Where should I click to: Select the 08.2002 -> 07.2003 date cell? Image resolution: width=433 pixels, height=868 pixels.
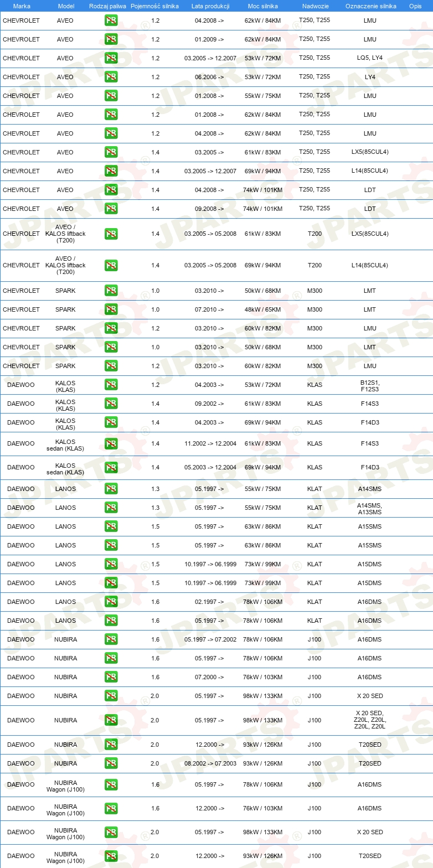click(x=210, y=763)
